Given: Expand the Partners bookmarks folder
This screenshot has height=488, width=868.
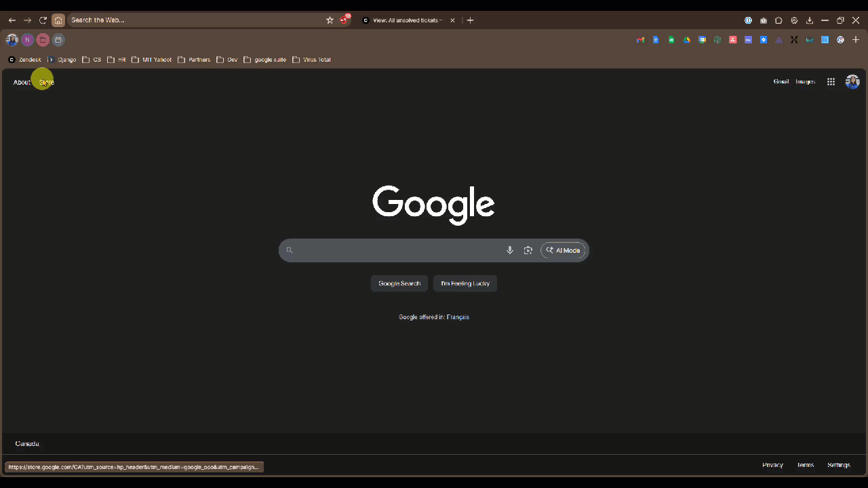Looking at the screenshot, I should 194,60.
